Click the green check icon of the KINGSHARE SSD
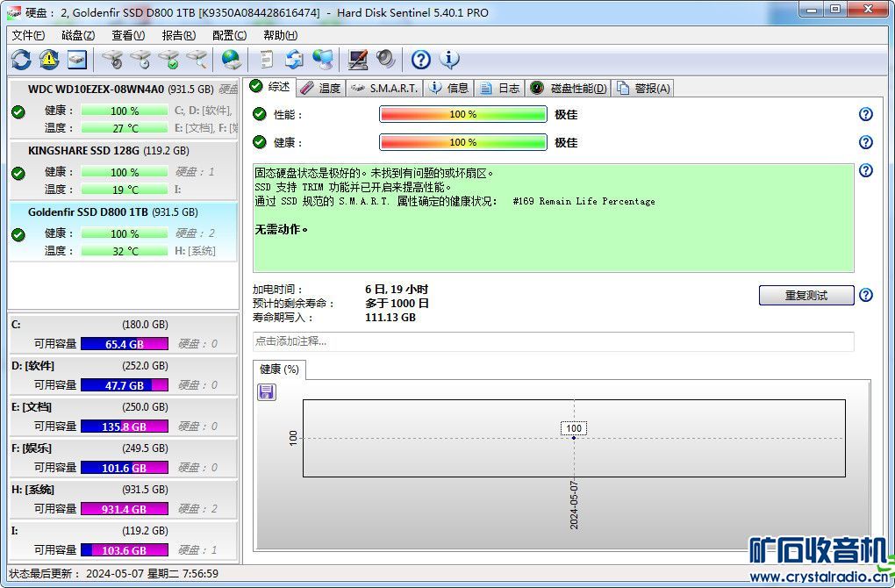 coord(18,173)
